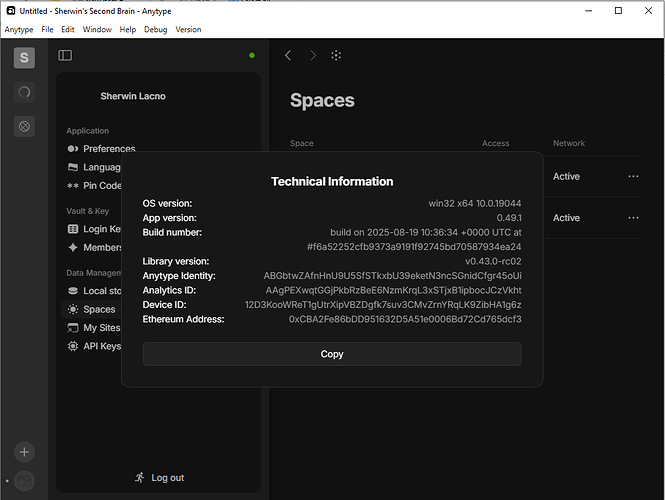Open the graph view dots icon
The width and height of the screenshot is (665, 500).
point(336,55)
